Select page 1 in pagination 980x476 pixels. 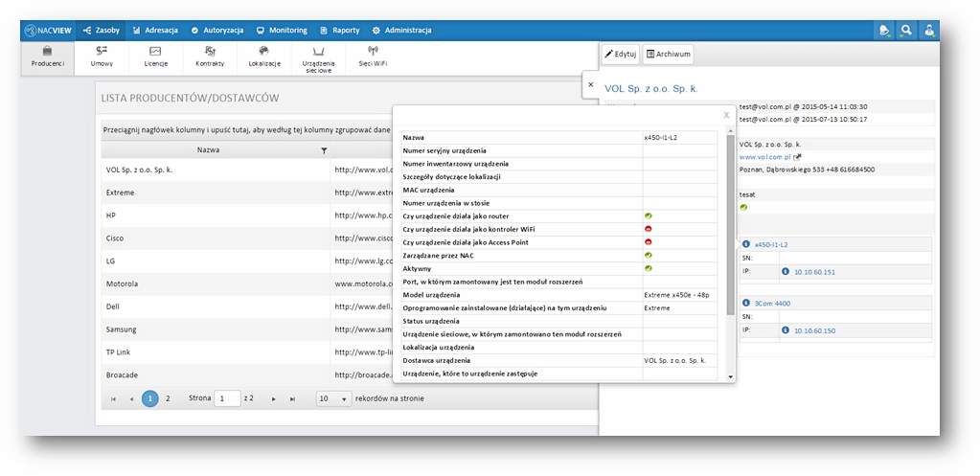pos(150,398)
